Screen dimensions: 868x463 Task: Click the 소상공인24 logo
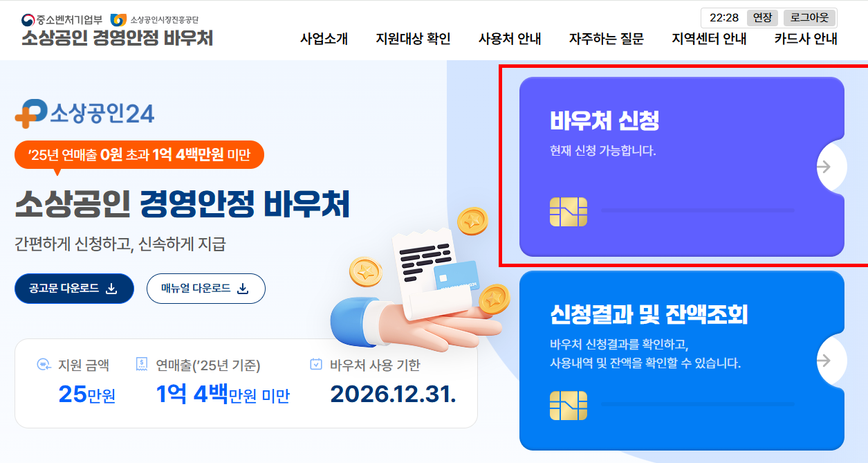(x=84, y=114)
